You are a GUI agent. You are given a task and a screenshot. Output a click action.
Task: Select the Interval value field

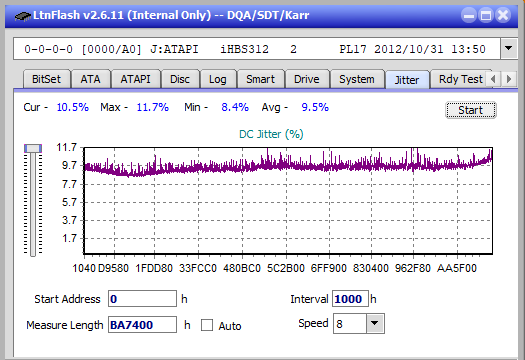pyautogui.click(x=350, y=299)
